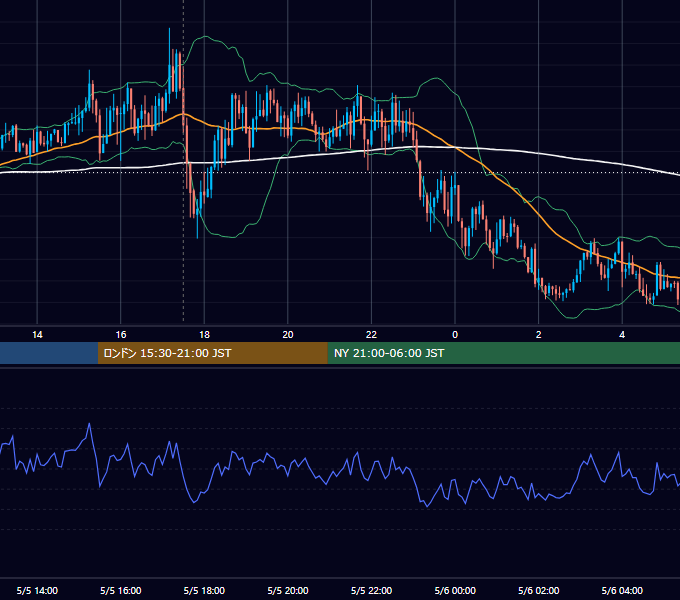Click the 5/5 18:00 time axis label
The image size is (680, 600).
(204, 590)
